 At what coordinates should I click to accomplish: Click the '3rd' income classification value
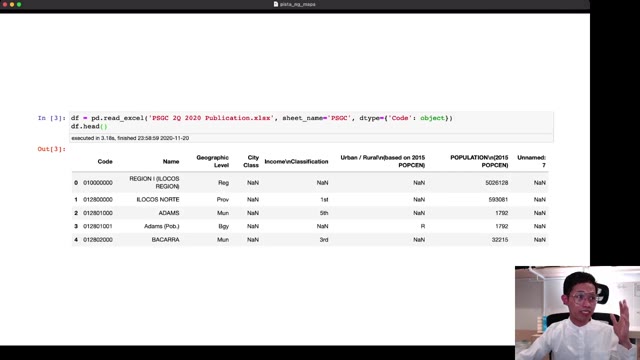[324, 240]
